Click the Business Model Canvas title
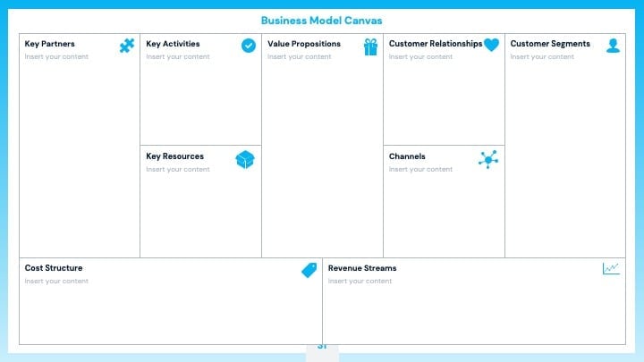 (322, 21)
